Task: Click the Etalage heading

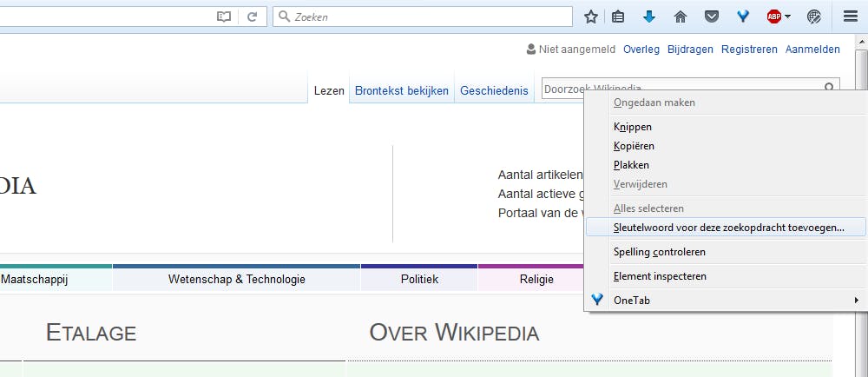Action: 91,334
